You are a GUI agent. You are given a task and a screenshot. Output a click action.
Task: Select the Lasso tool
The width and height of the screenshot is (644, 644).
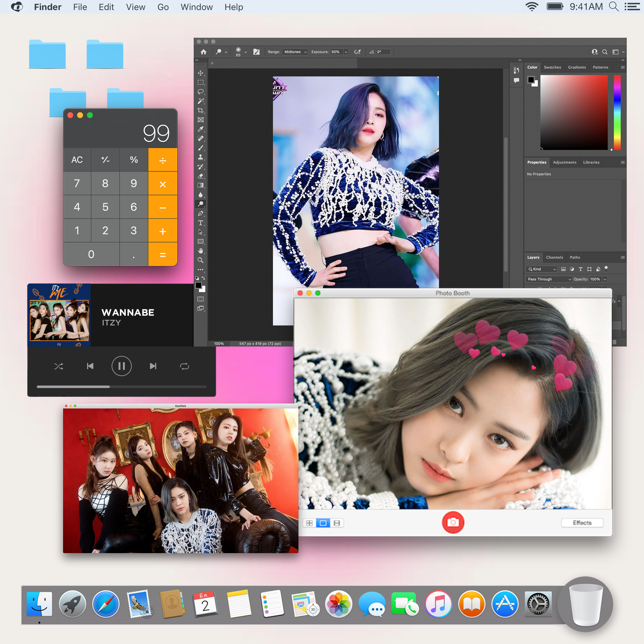coord(200,92)
